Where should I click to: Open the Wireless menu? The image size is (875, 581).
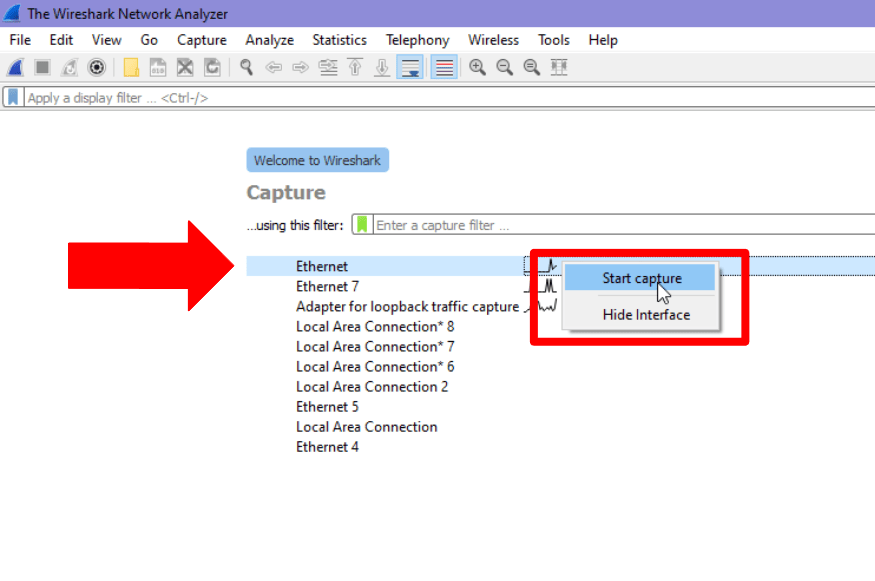(x=493, y=40)
